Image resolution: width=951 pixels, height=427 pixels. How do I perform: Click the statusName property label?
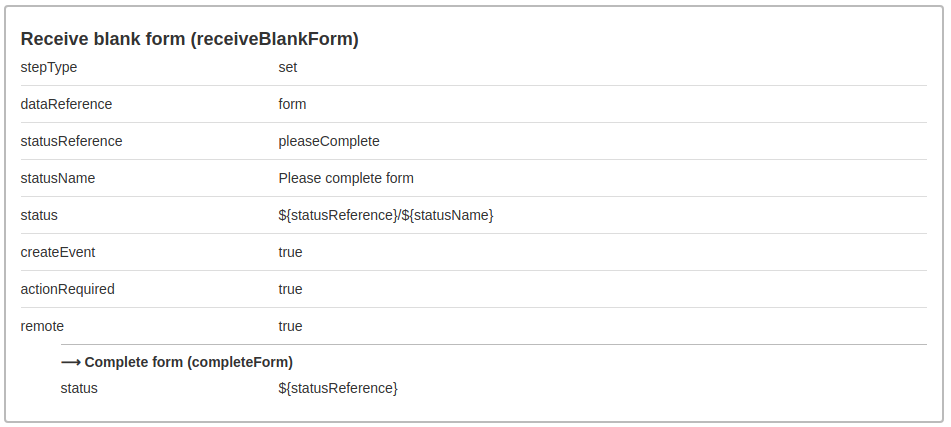coord(58,178)
